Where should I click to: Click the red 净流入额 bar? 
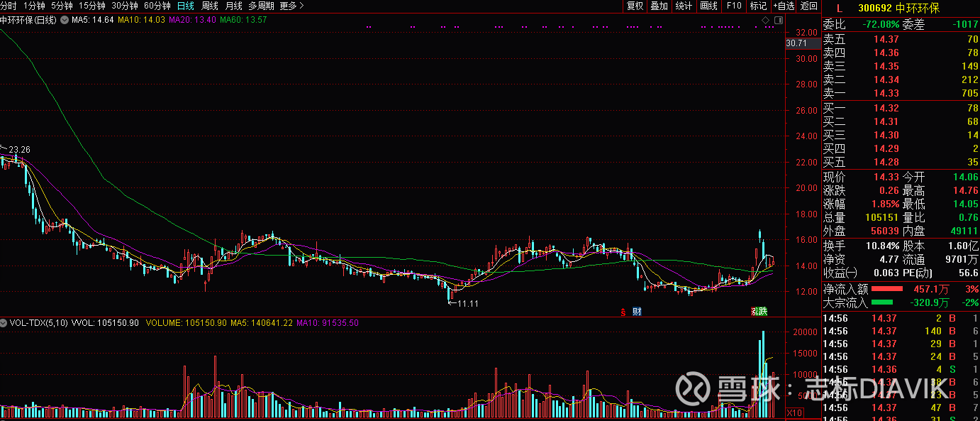[886, 289]
